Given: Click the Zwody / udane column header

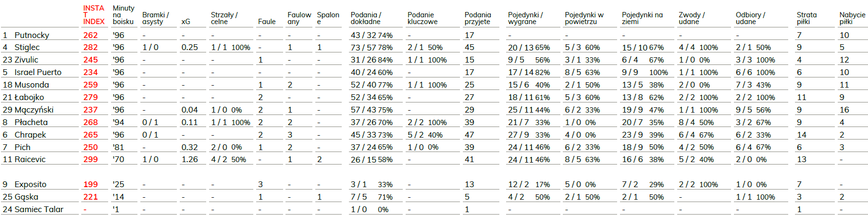Looking at the screenshot, I should coord(692,18).
